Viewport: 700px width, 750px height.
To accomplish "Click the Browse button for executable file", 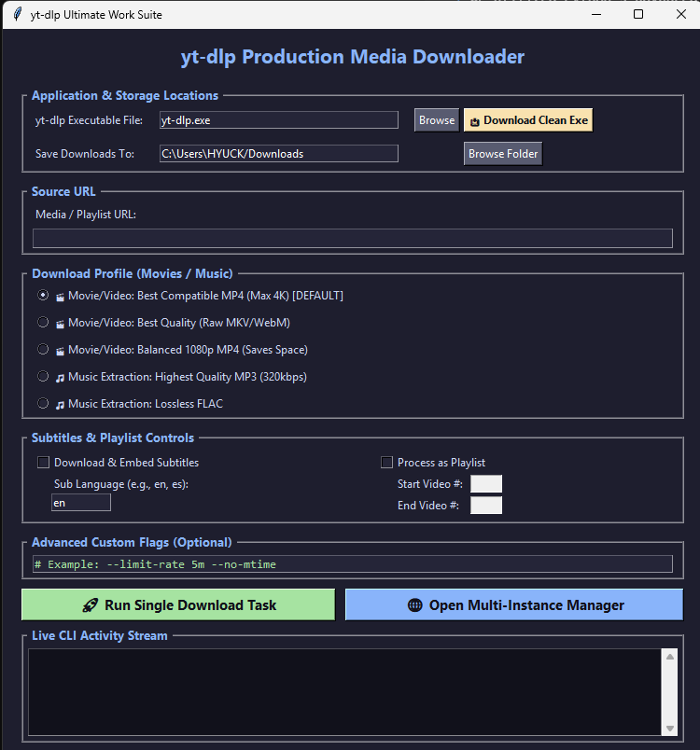I will 437,120.
